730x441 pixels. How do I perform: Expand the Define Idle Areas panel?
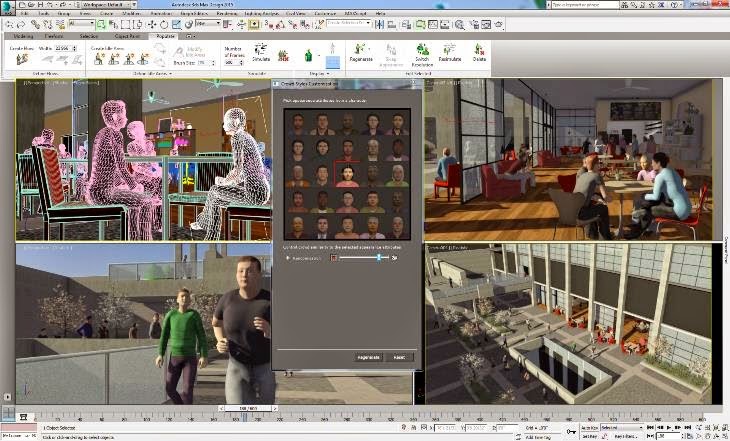coord(153,74)
